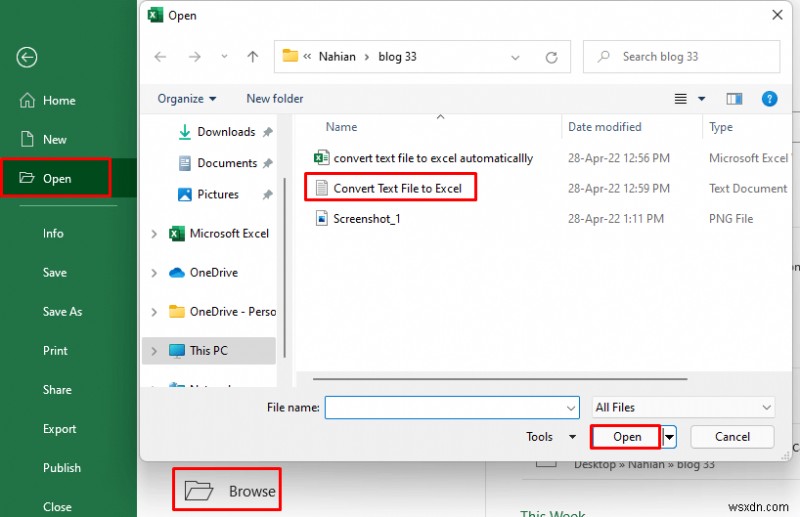Navigate back in the Open dialog
The height and width of the screenshot is (517, 800).
tap(160, 57)
